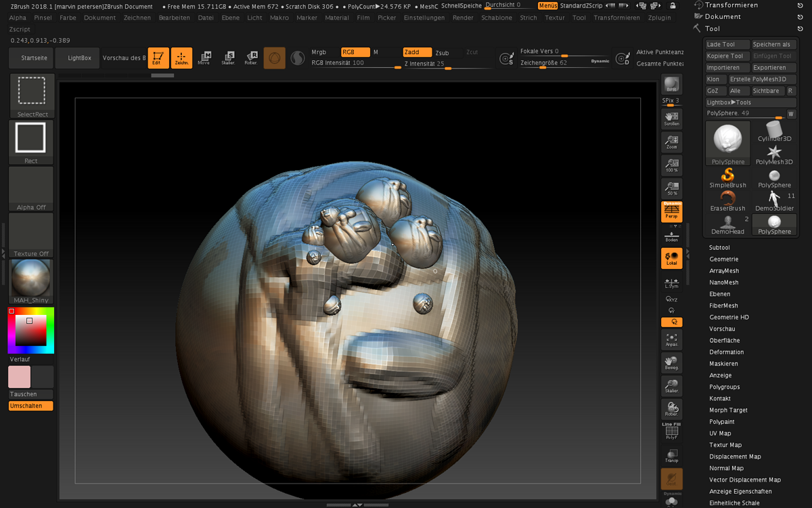Switch to the Move gizmo mode
812x508 pixels.
[x=204, y=58]
